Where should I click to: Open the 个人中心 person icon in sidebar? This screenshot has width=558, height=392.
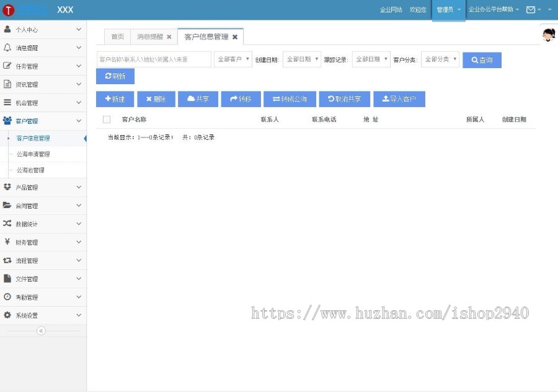click(x=6, y=29)
